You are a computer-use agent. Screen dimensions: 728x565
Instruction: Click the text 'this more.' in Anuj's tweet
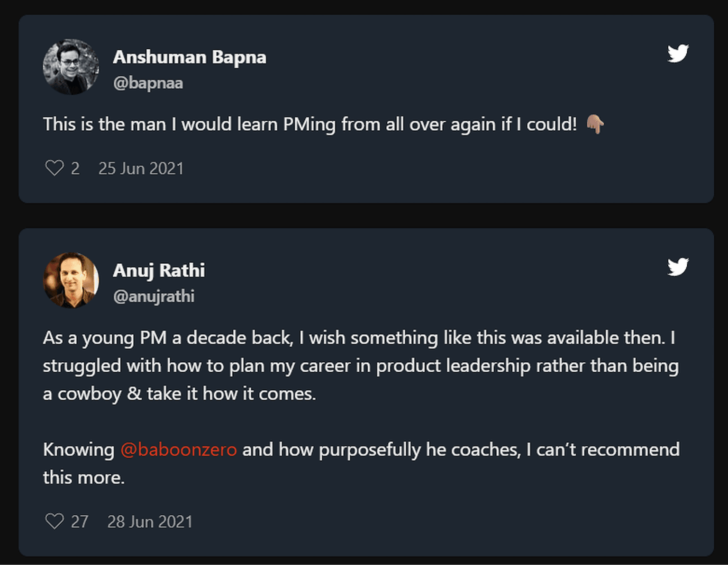(84, 477)
